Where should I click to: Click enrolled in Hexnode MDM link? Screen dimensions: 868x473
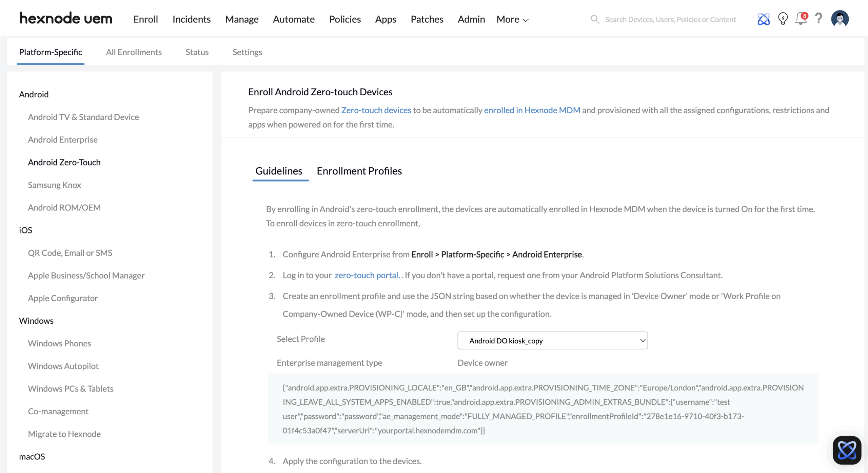click(x=532, y=110)
